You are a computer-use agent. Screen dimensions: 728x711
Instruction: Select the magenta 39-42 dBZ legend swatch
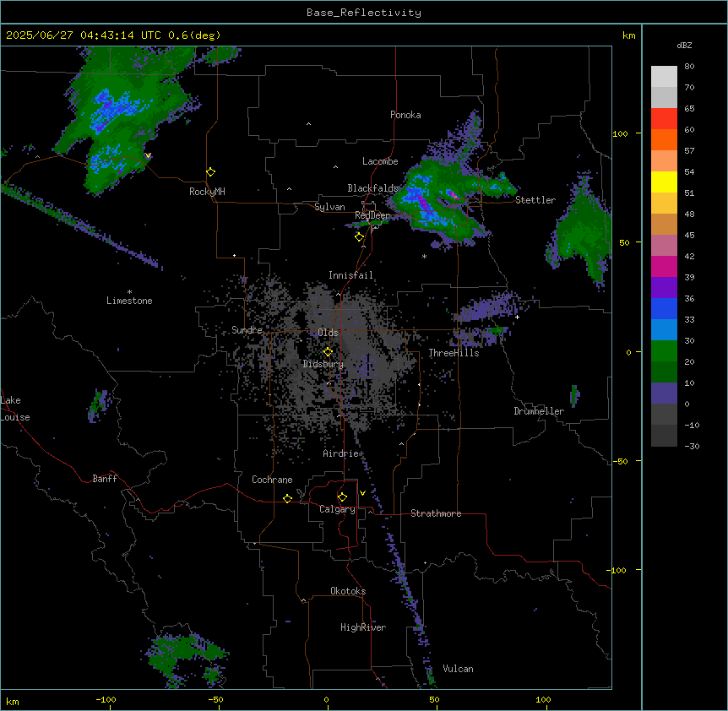coord(664,266)
